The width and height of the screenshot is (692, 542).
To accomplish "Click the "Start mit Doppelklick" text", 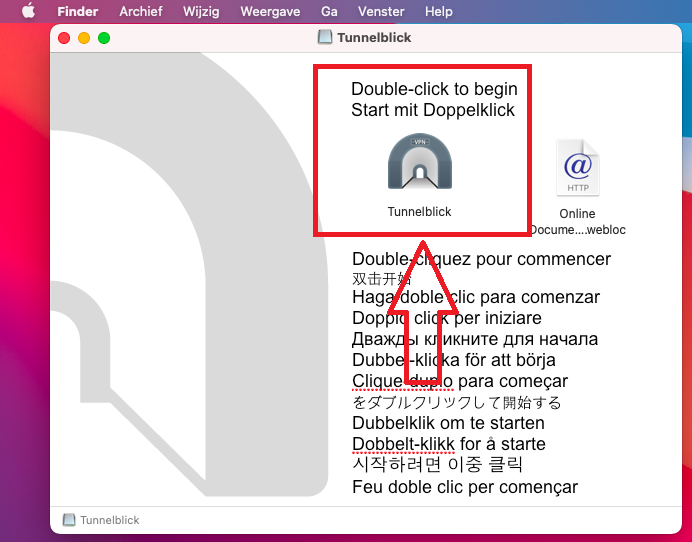I will point(433,110).
